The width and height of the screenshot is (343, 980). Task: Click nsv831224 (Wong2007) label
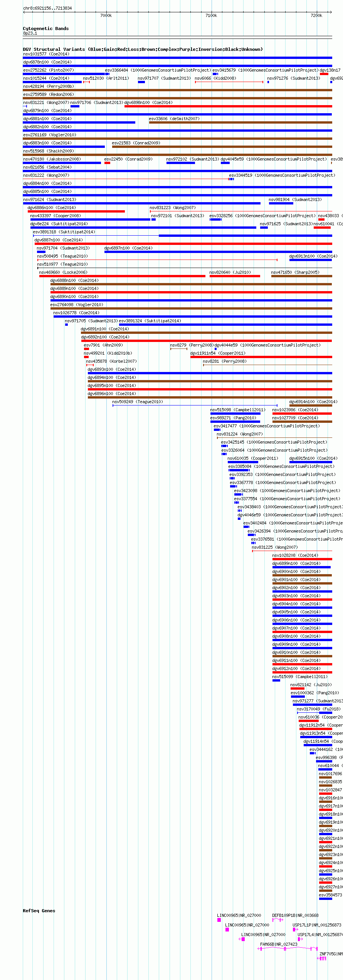[240, 434]
